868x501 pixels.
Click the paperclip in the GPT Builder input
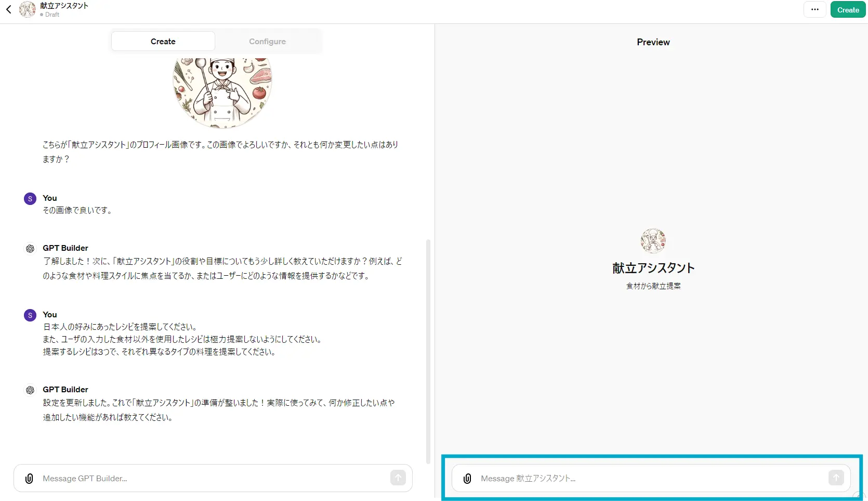(29, 478)
